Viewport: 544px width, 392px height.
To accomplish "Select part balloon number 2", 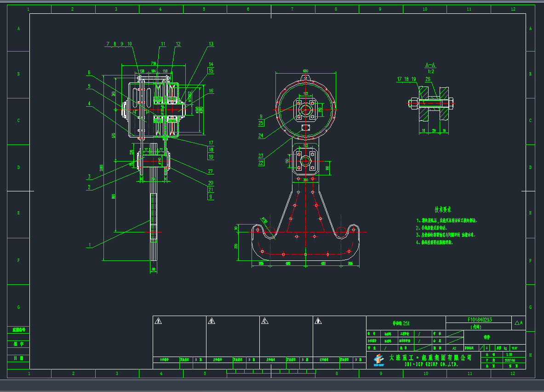I will click(x=89, y=187).
